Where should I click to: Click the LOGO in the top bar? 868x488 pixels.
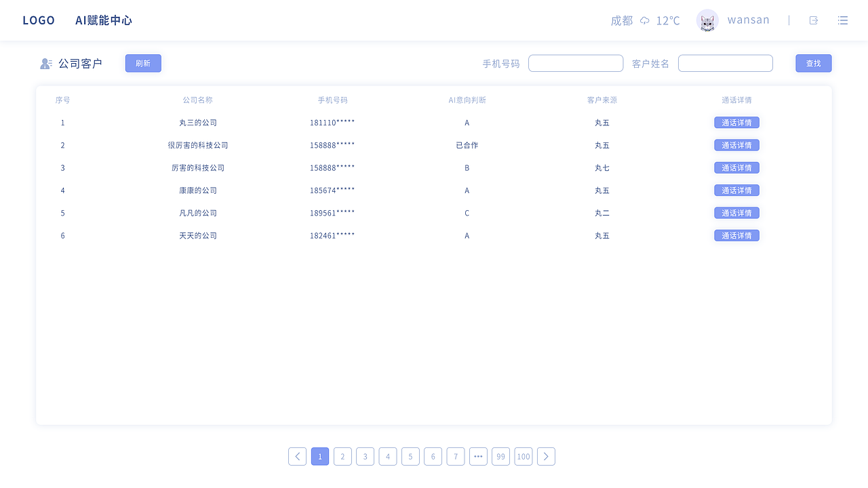pos(39,20)
